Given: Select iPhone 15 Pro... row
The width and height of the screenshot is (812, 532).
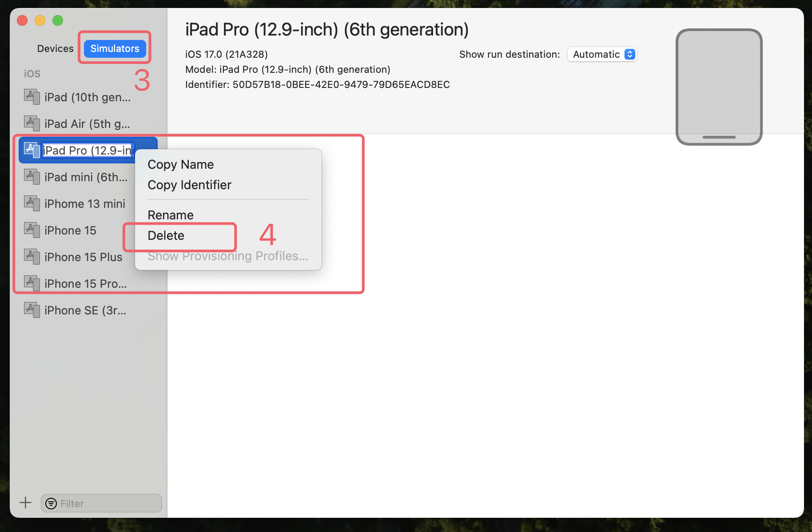Looking at the screenshot, I should pyautogui.click(x=88, y=283).
